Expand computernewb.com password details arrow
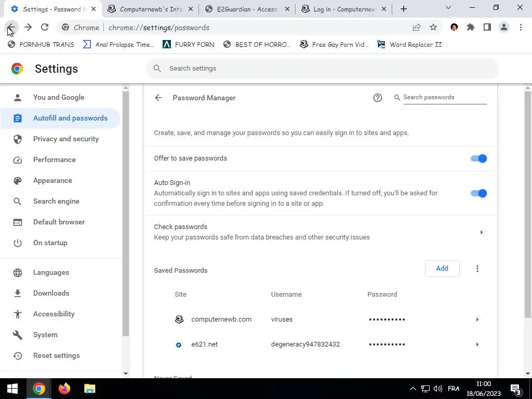 477,320
